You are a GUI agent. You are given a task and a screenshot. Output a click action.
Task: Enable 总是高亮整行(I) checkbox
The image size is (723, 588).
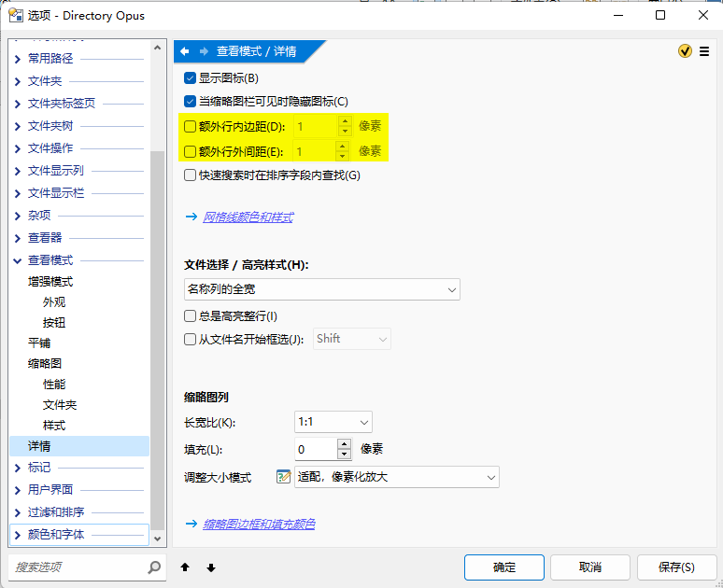(190, 316)
